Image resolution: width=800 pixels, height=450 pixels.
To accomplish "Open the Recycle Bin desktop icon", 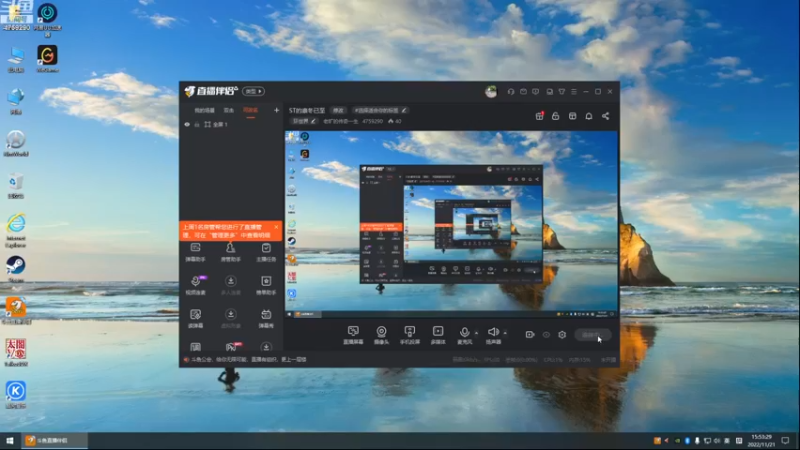I will click(16, 186).
